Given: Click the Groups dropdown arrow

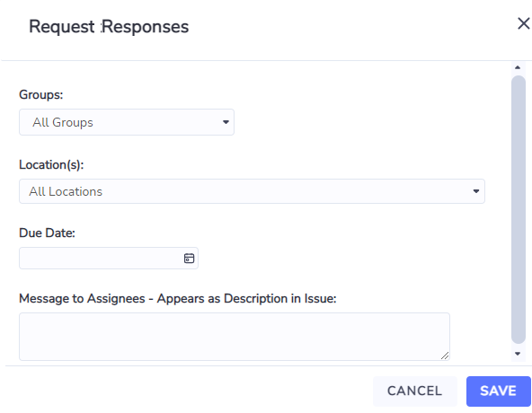Looking at the screenshot, I should [x=226, y=122].
